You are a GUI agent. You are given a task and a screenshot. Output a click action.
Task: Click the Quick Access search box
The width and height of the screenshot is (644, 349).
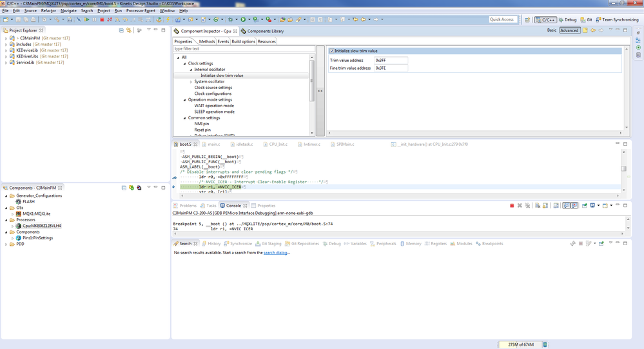503,19
